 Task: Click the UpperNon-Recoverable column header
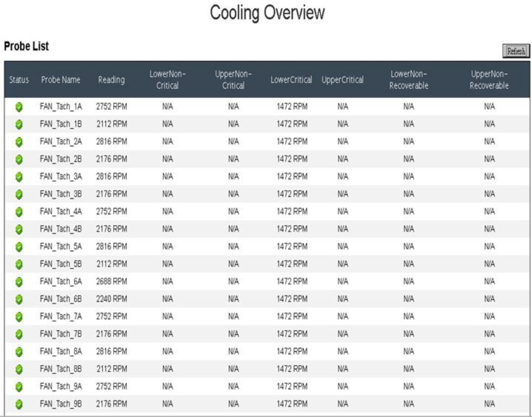pyautogui.click(x=489, y=80)
